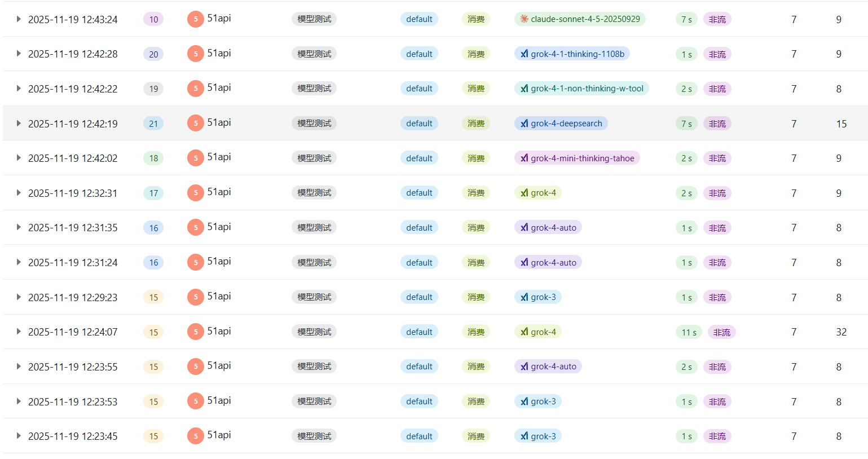Click the channel 10 badge
The height and width of the screenshot is (459, 868).
click(153, 19)
